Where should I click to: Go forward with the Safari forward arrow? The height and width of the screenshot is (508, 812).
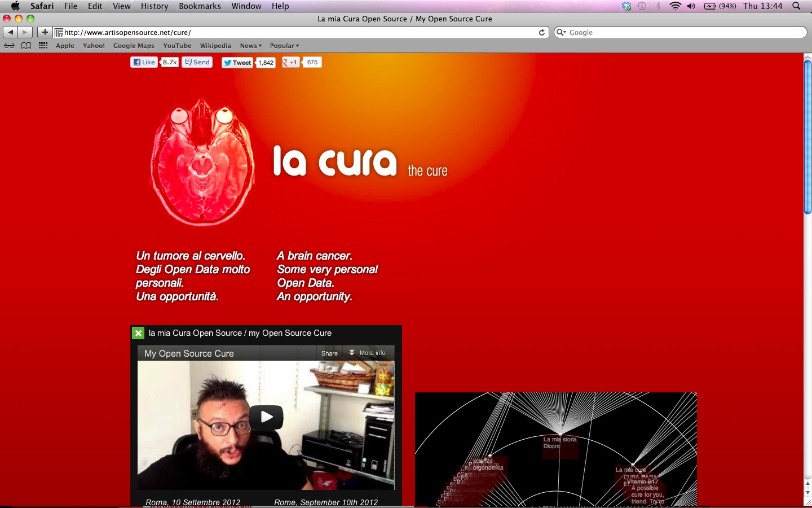[24, 32]
